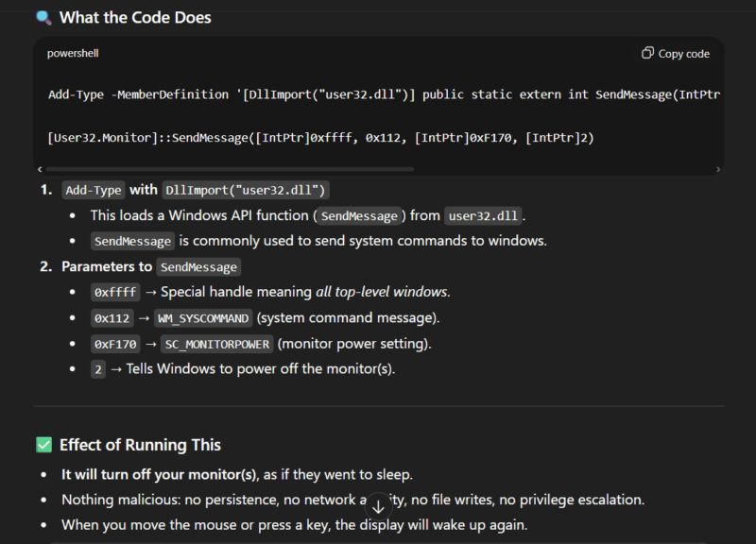Select the WM_SYSCOMMAND code chip
This screenshot has width=756, height=544.
[x=203, y=317]
